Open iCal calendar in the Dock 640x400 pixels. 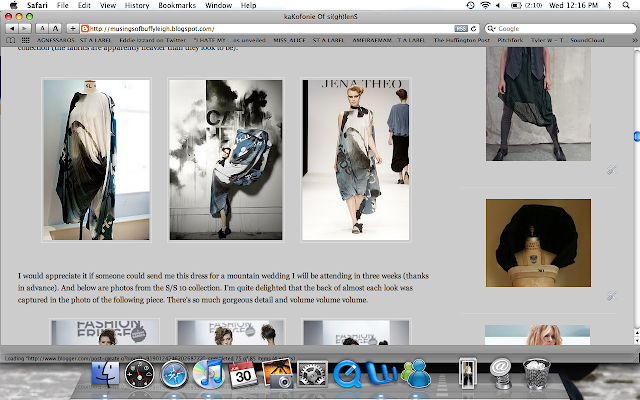tap(243, 373)
